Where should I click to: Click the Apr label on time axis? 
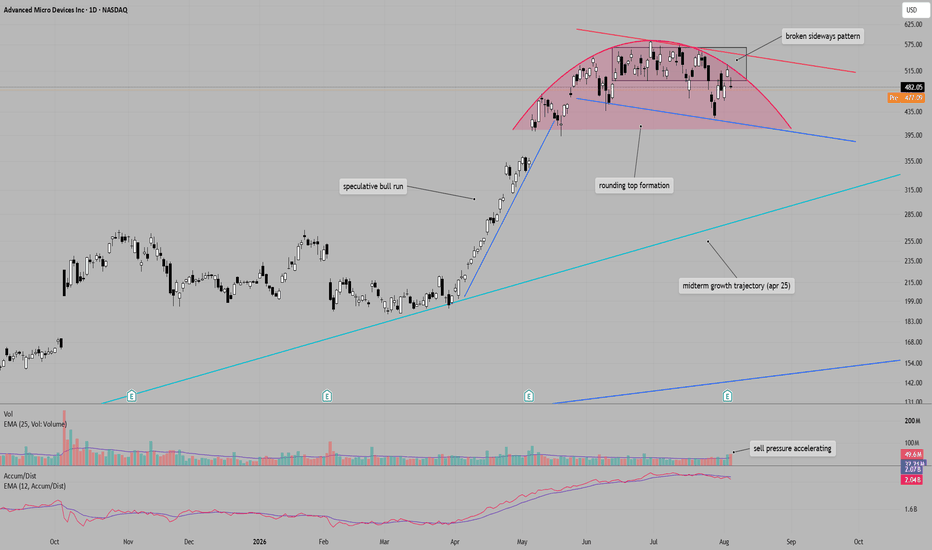point(455,542)
